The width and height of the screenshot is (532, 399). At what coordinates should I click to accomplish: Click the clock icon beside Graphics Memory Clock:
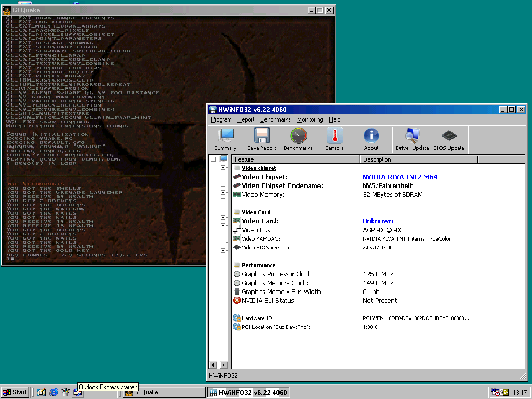[237, 283]
